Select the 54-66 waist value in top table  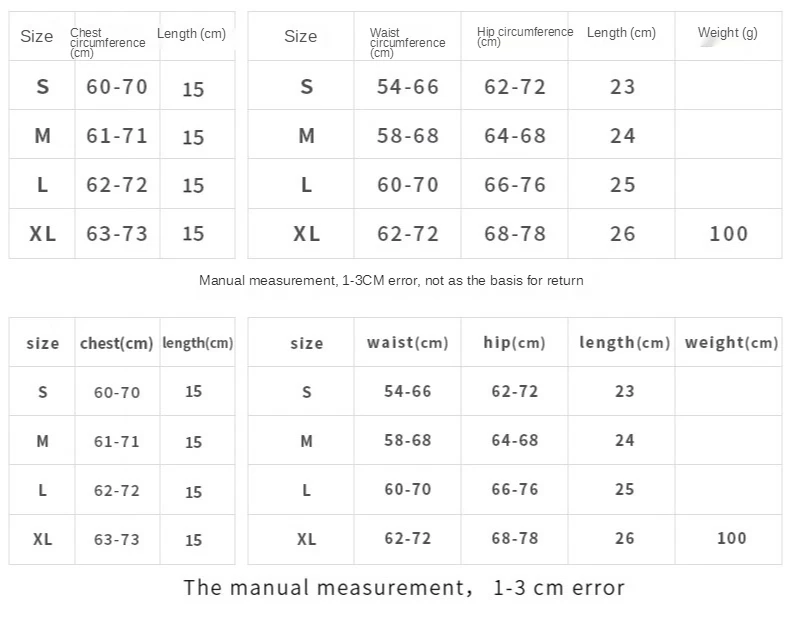pos(408,87)
